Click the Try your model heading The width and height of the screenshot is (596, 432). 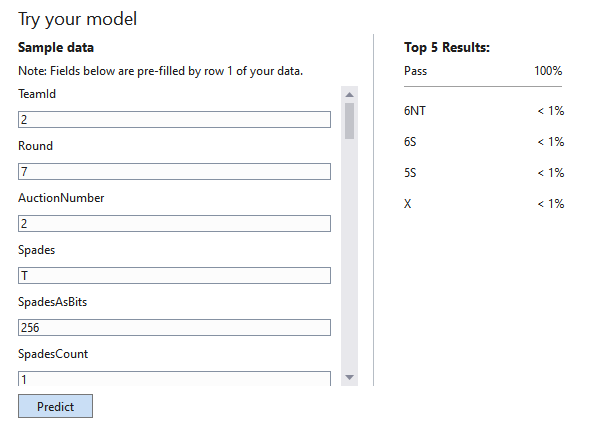[x=78, y=19]
